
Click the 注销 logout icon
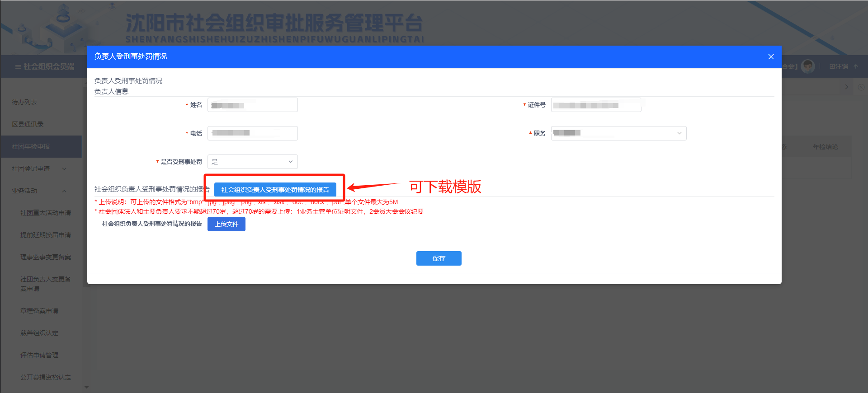click(x=832, y=66)
